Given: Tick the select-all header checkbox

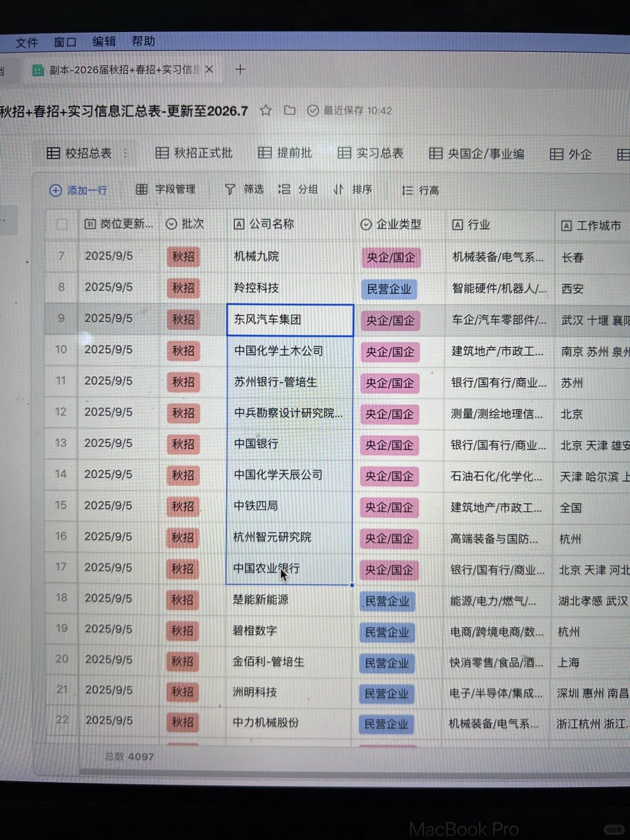Looking at the screenshot, I should [62, 224].
